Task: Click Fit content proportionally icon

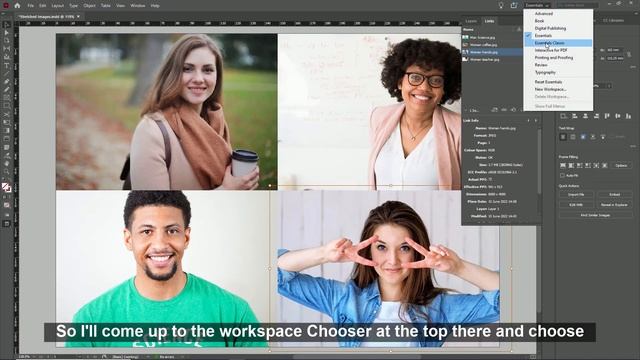Action: click(571, 165)
